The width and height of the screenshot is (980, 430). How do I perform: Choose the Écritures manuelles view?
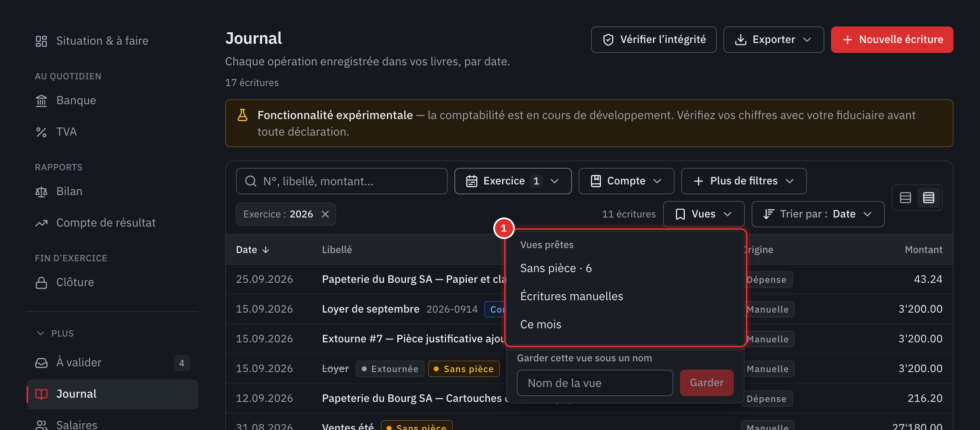[625, 296]
